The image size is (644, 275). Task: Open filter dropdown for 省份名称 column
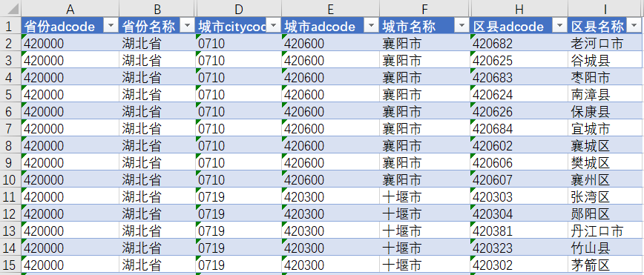[x=188, y=26]
